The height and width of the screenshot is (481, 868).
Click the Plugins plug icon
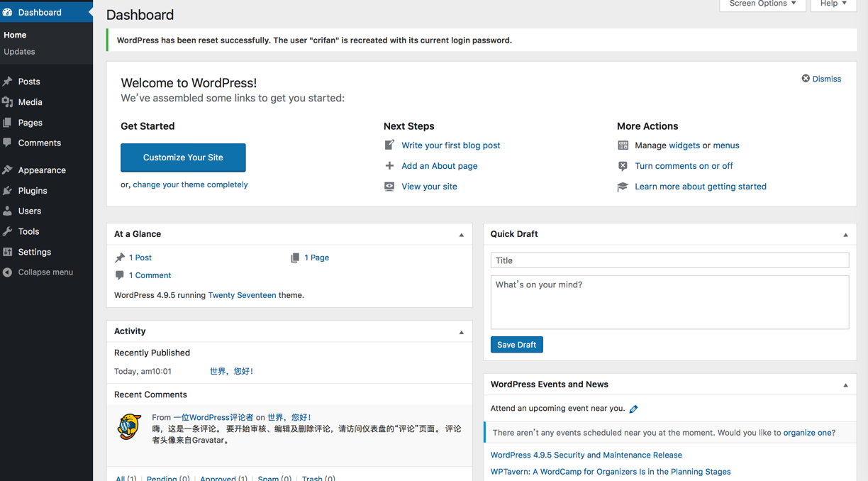coord(8,191)
